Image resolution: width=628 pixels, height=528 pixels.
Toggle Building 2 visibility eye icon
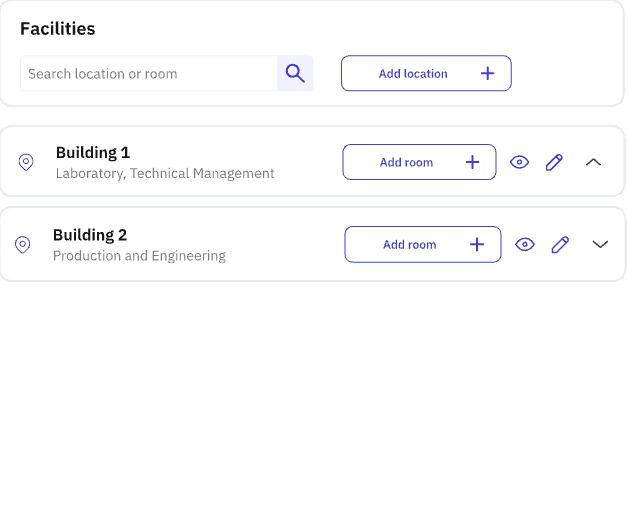tap(525, 244)
